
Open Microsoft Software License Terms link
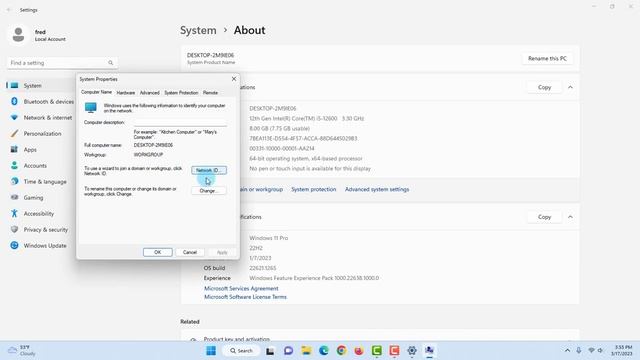click(245, 297)
